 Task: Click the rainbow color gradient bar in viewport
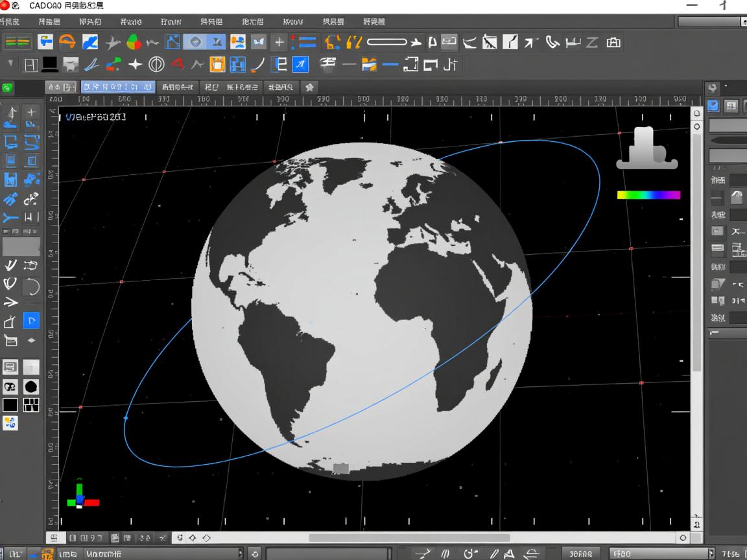coord(648,194)
